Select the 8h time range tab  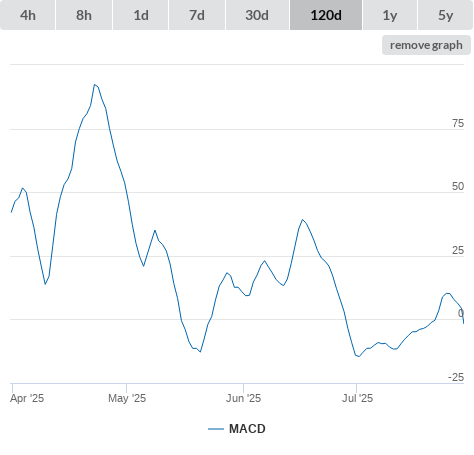pos(84,15)
